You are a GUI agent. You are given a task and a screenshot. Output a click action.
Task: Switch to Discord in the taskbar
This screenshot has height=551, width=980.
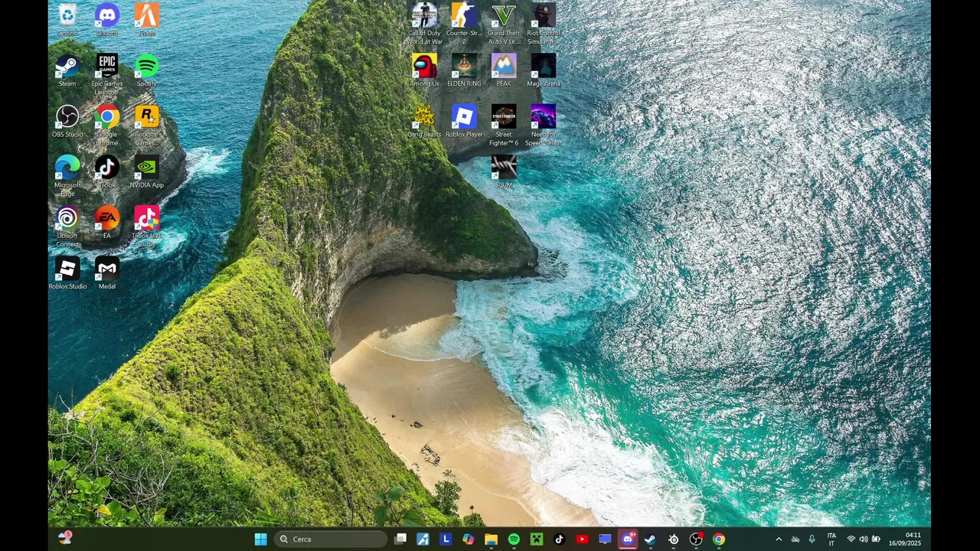click(628, 540)
